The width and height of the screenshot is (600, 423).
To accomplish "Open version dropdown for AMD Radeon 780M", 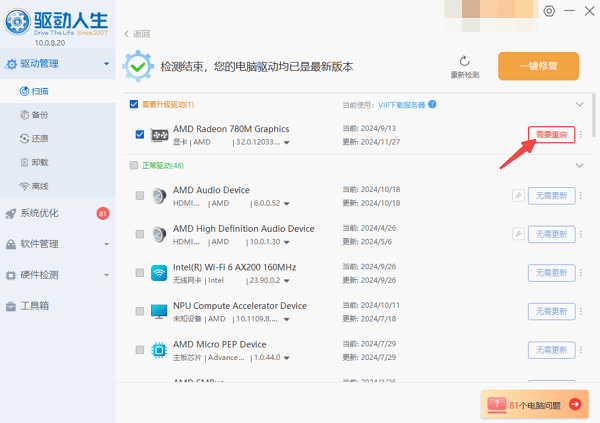I will [287, 143].
